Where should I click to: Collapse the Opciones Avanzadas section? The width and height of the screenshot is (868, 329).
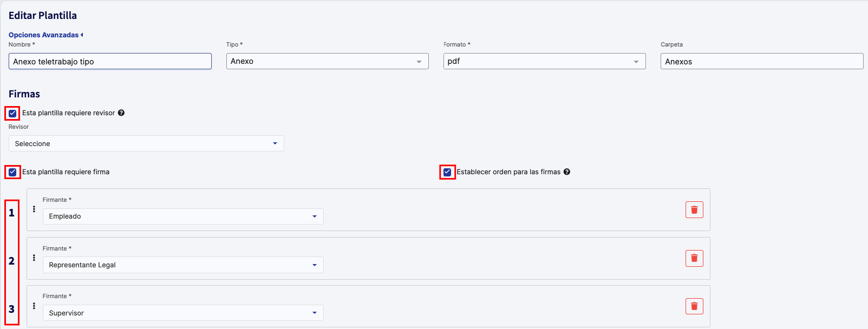point(45,35)
